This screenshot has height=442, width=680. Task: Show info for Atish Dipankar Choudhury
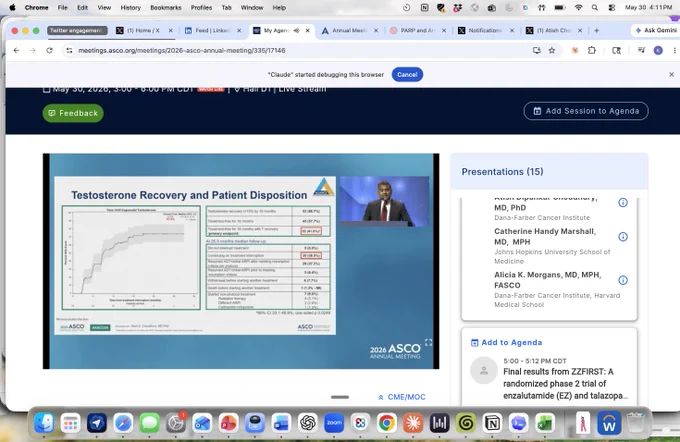coord(623,203)
